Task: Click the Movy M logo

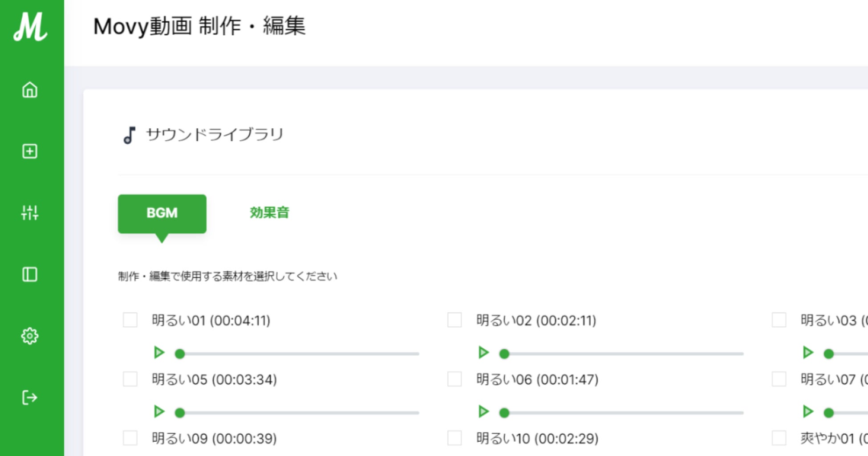Action: 30,27
